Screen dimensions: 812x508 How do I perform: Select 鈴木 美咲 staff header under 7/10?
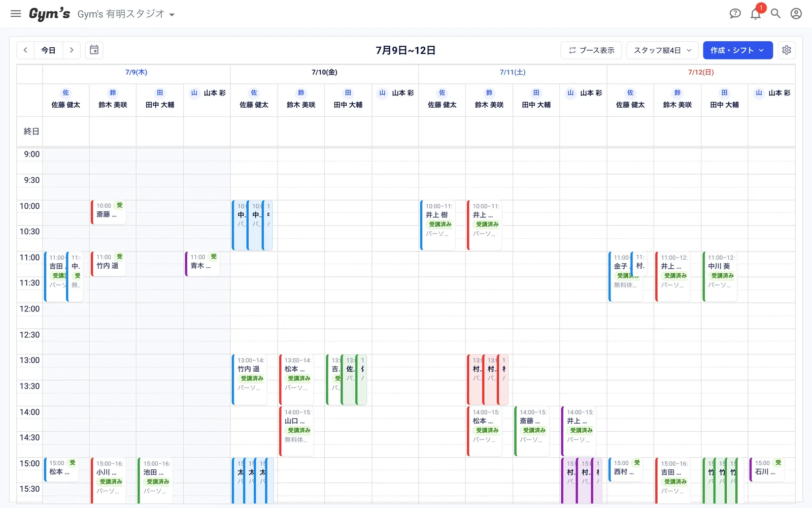(301, 100)
